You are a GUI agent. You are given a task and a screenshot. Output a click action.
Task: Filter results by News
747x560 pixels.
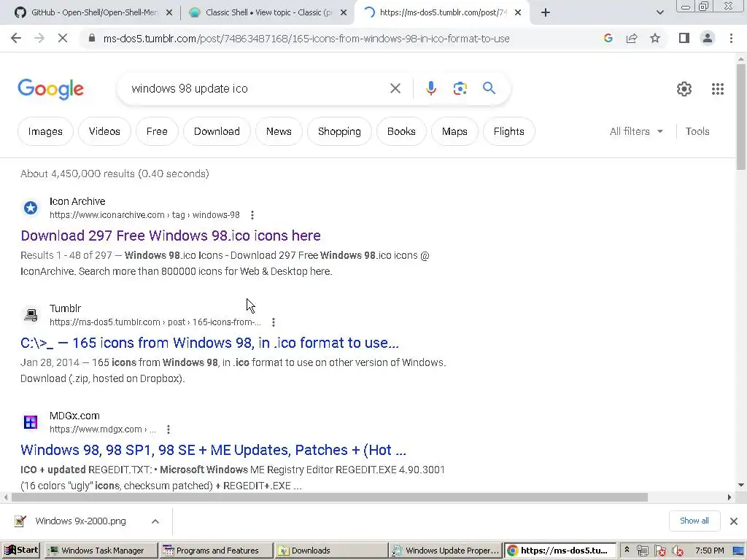click(279, 131)
